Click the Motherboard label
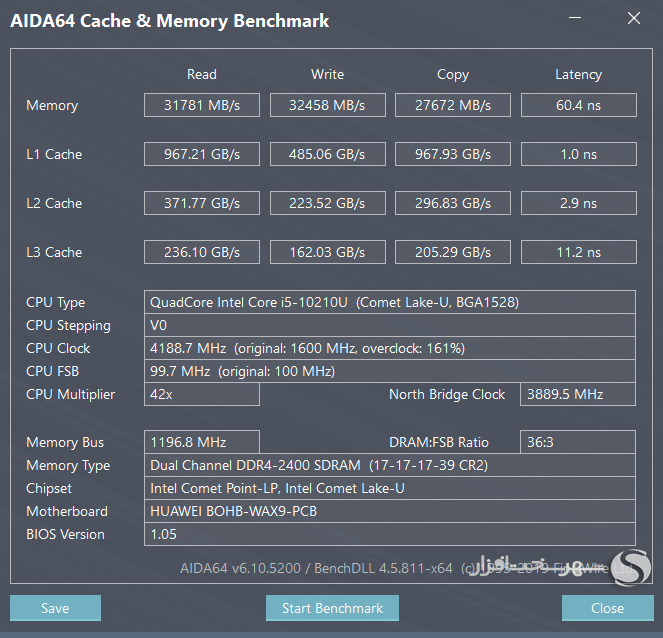This screenshot has width=663, height=638. point(67,511)
